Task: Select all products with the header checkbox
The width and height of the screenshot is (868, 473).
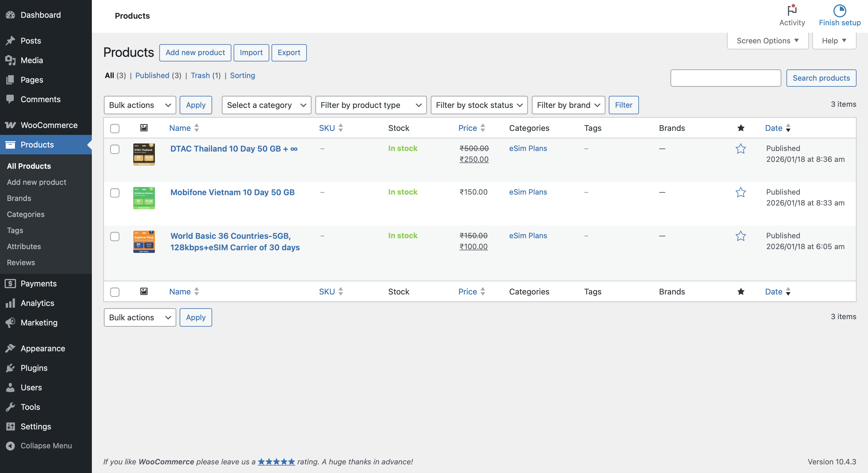Action: 115,128
